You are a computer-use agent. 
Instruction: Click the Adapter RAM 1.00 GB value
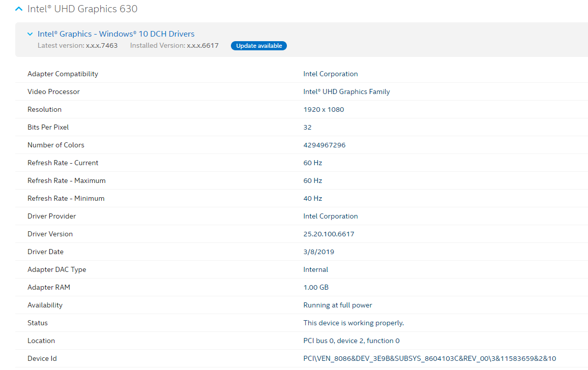[315, 287]
